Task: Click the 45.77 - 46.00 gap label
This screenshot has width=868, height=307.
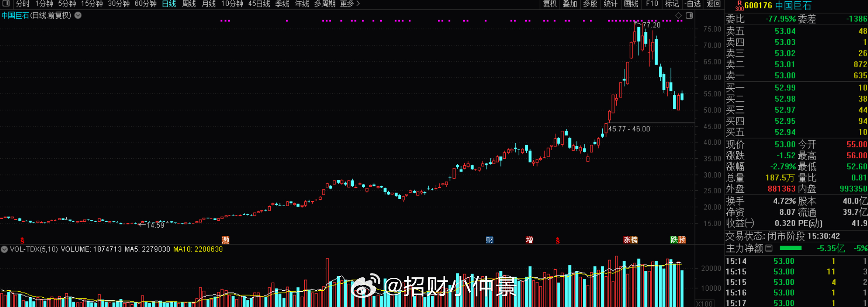Action: click(629, 129)
